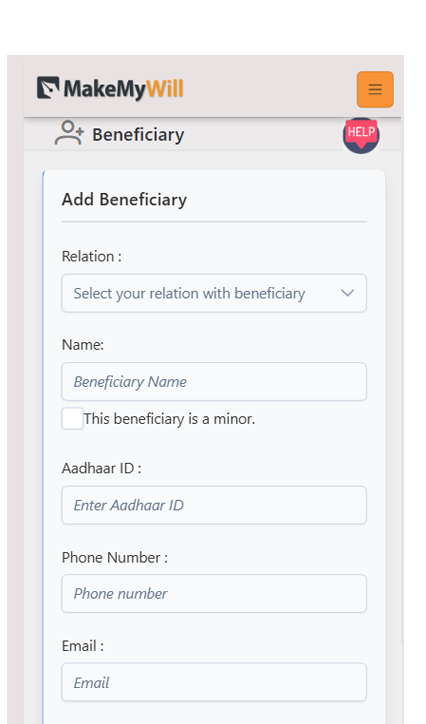Click the 'Relation :' field label
The image size is (426, 724).
[92, 256]
